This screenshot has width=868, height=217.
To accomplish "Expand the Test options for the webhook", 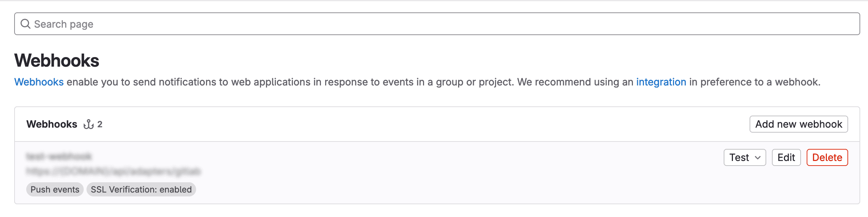I will click(x=745, y=157).
